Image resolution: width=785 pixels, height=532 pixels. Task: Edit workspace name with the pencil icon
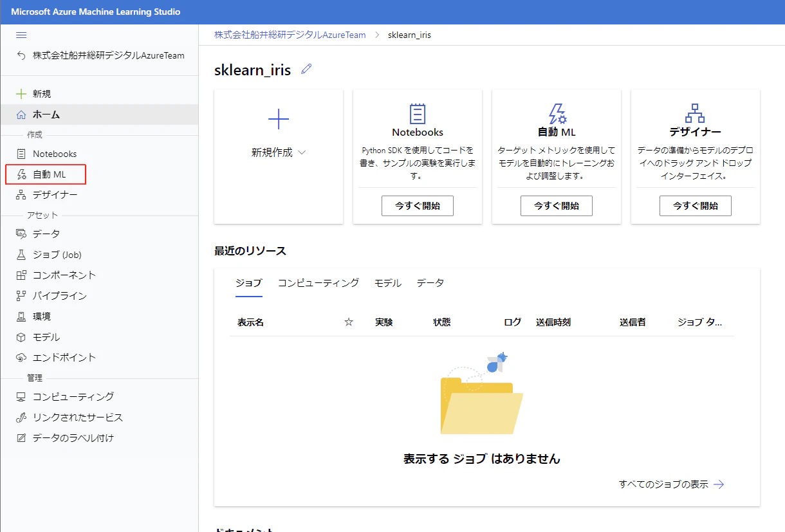point(306,69)
